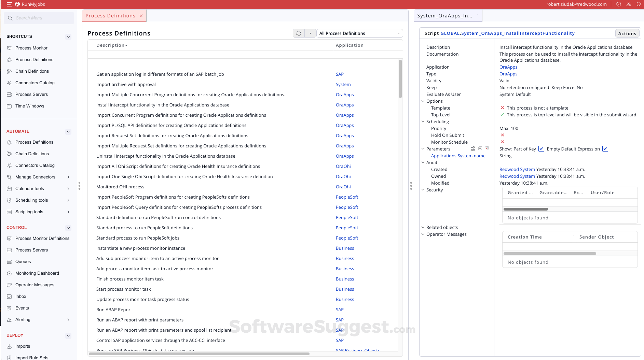Select the Connectors Catalog in Shortcuts
This screenshot has height=360, width=644.
point(35,83)
